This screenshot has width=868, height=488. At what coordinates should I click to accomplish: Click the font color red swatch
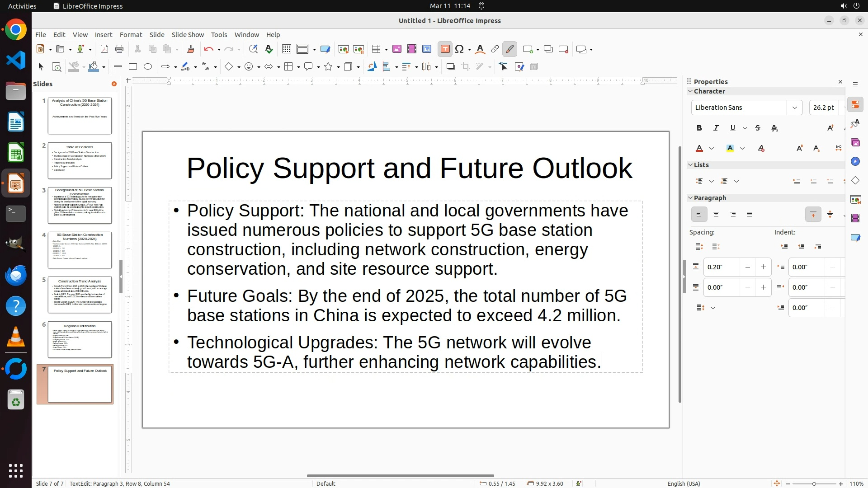pyautogui.click(x=699, y=149)
